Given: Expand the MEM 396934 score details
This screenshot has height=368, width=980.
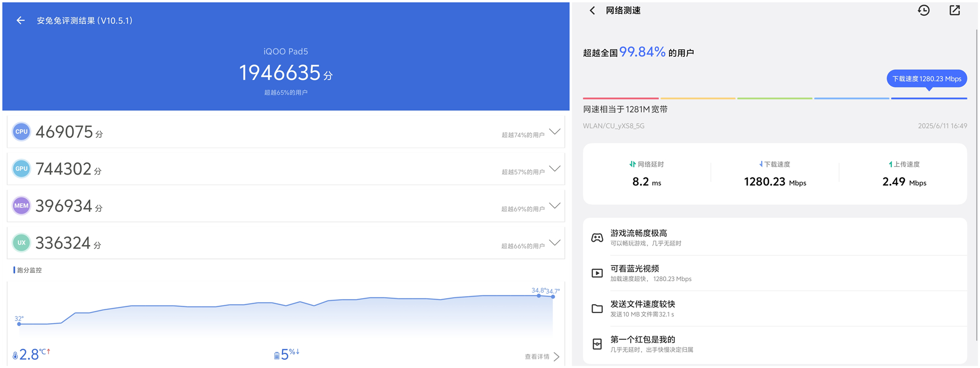Looking at the screenshot, I should coord(555,206).
